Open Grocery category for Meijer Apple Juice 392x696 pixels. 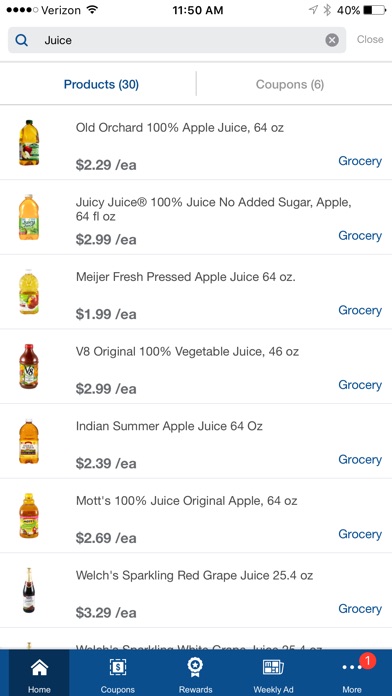coord(360,310)
